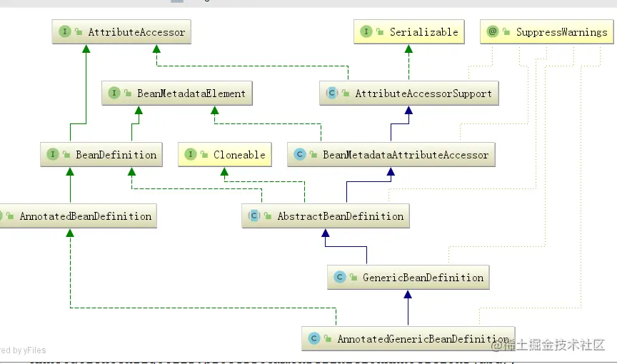Click the visibility lock icon on BeanMetadataElement
Image resolution: width=617 pixels, height=364 pixels.
coord(128,93)
